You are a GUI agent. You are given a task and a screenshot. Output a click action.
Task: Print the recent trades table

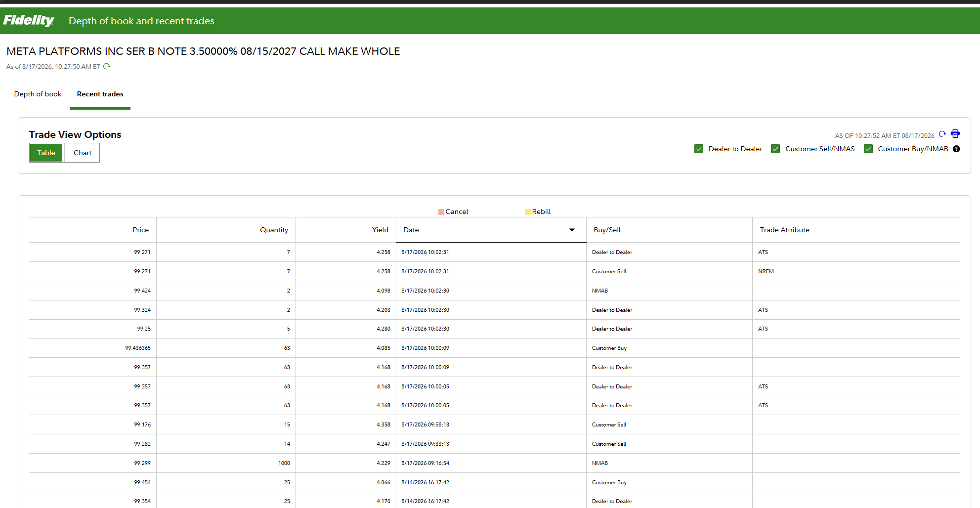click(955, 134)
